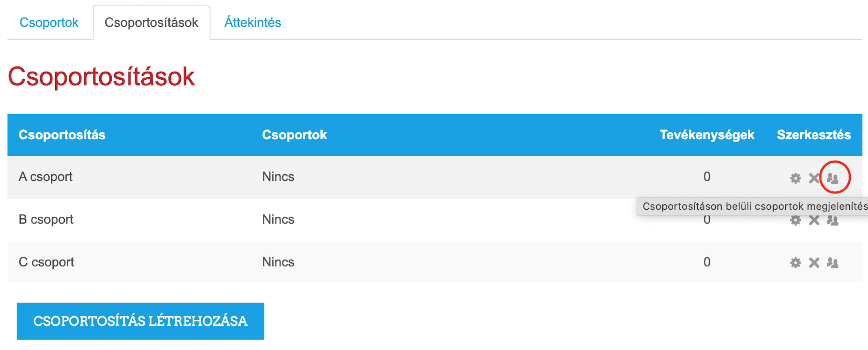868x350 pixels.
Task: Remove B csoport using X icon
Action: click(x=814, y=220)
